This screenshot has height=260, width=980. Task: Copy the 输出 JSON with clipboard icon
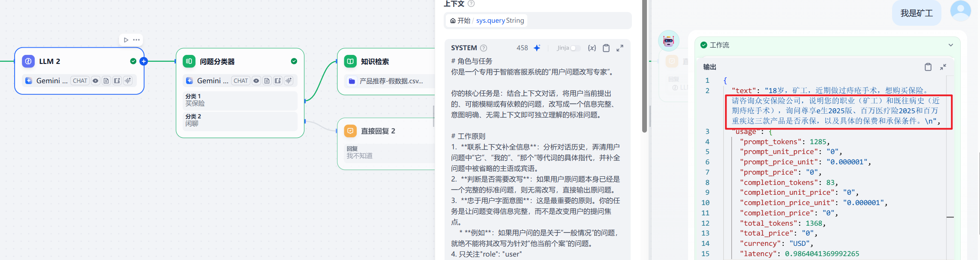pos(928,67)
